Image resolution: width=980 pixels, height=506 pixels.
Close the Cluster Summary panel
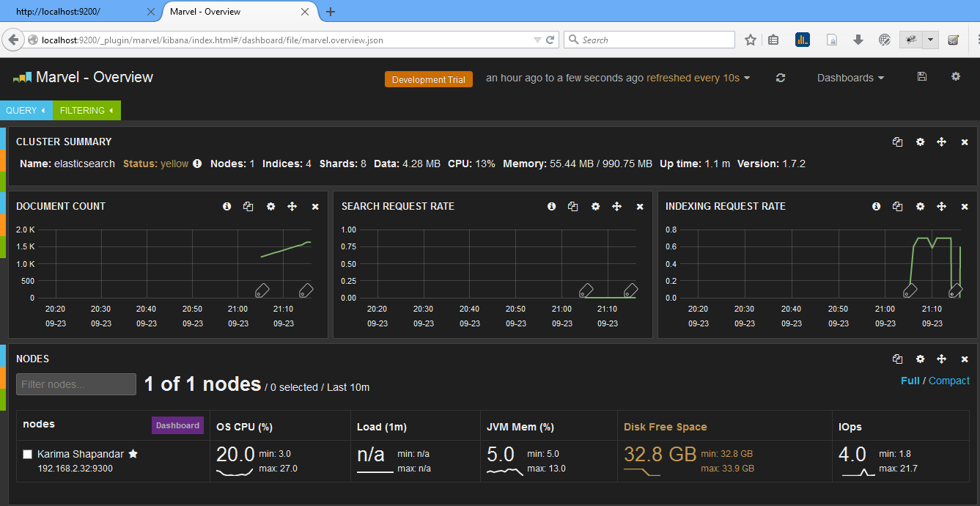[965, 142]
